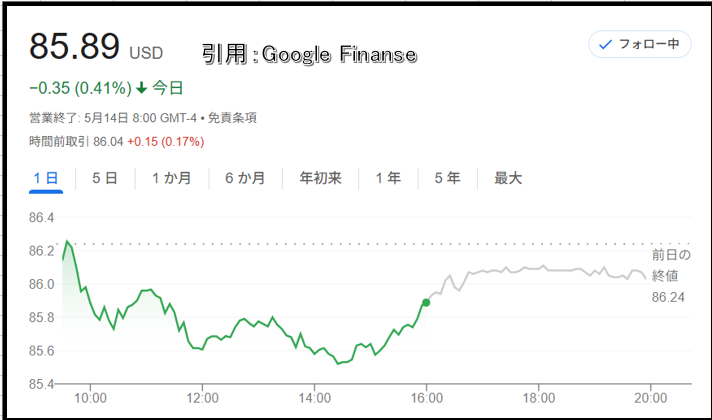
Task: Click the 85.89 USD price
Action: pyautogui.click(x=96, y=47)
